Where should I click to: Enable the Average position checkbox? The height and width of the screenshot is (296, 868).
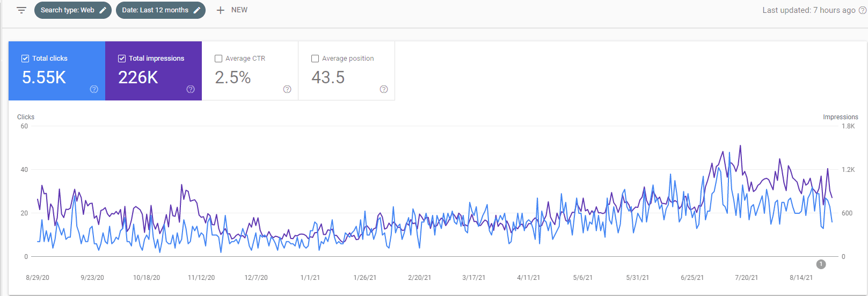[315, 59]
